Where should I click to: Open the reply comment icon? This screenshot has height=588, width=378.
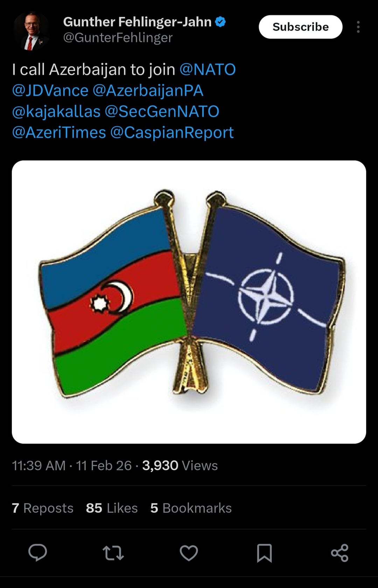(37, 553)
